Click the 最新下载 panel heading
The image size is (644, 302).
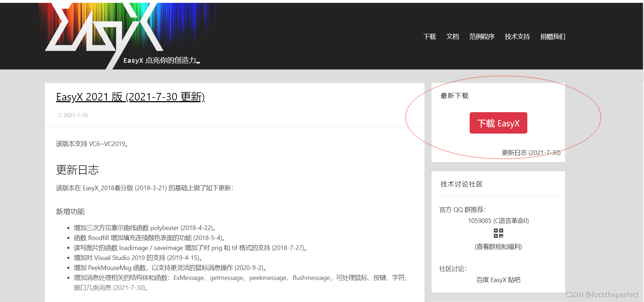click(x=454, y=96)
